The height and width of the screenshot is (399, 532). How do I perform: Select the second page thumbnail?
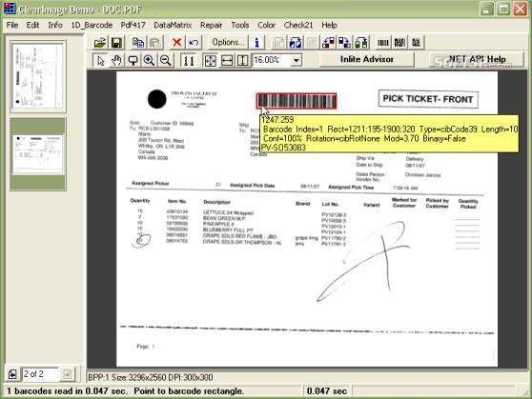(38, 154)
